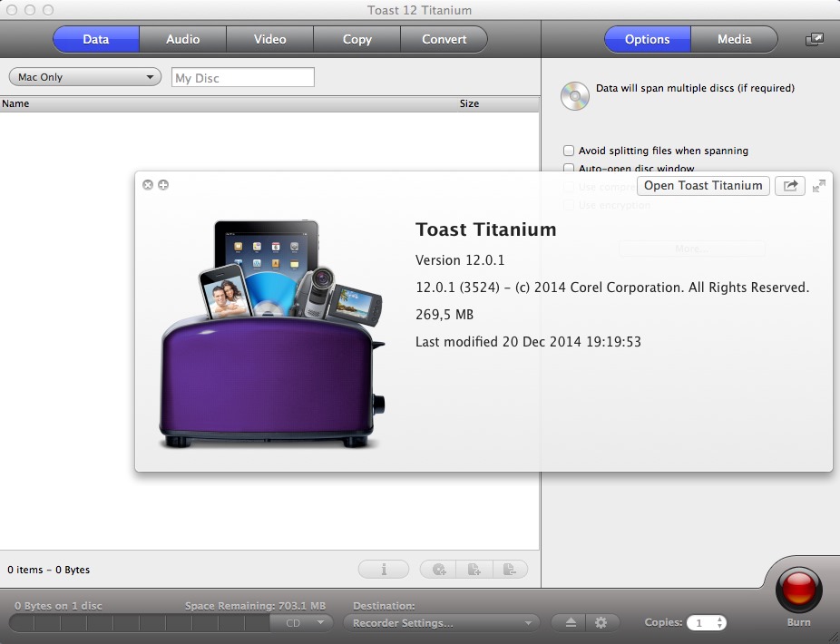
Task: Sort list by Size column header
Action: tap(469, 103)
